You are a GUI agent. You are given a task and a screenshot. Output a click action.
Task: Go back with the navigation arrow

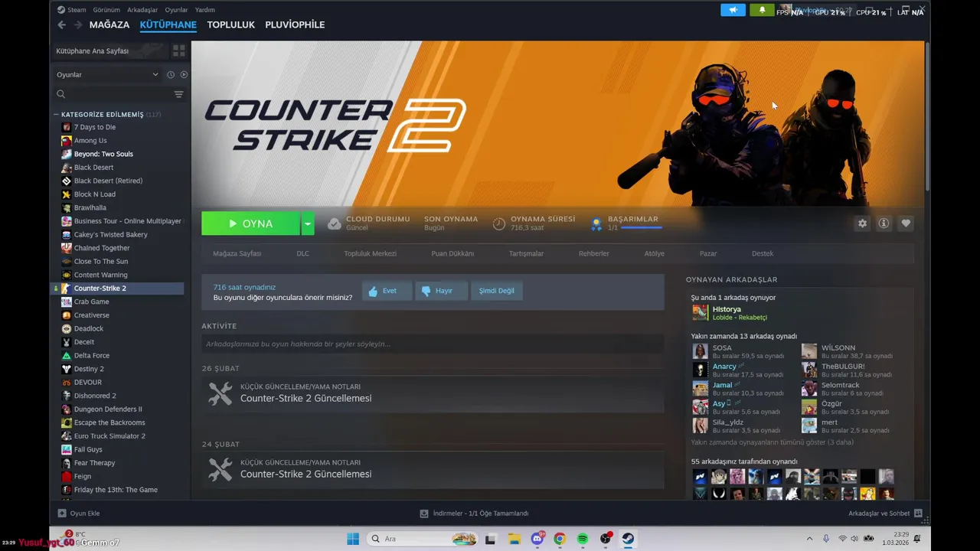pyautogui.click(x=62, y=24)
